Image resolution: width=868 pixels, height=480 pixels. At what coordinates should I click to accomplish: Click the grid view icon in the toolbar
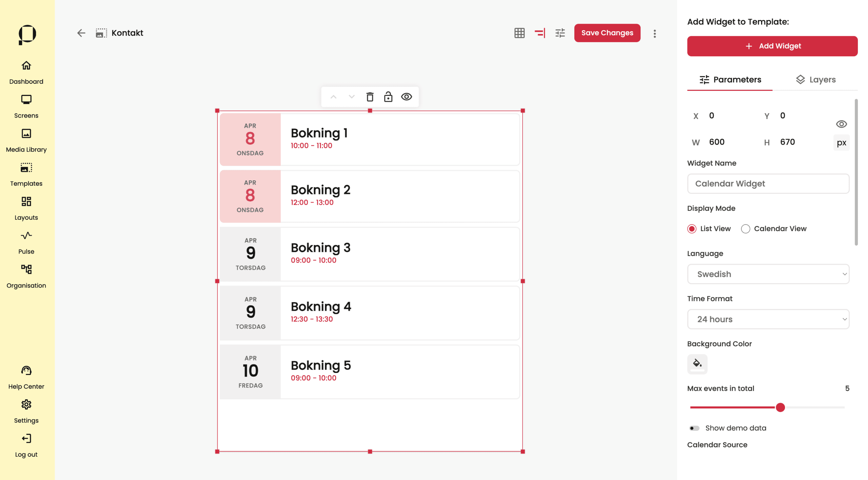click(x=519, y=33)
